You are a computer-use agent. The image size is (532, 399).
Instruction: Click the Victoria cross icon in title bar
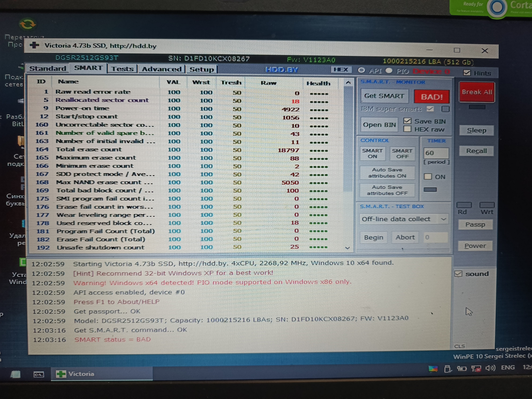click(34, 45)
